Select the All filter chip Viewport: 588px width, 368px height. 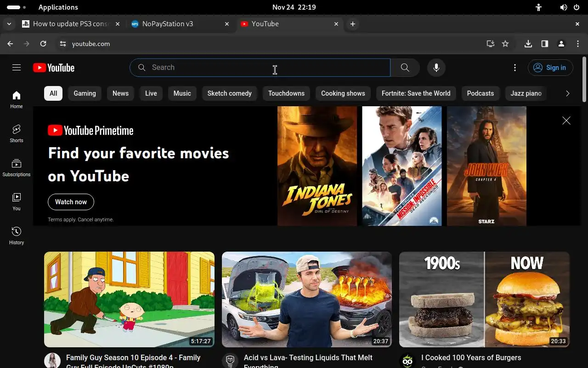(53, 93)
